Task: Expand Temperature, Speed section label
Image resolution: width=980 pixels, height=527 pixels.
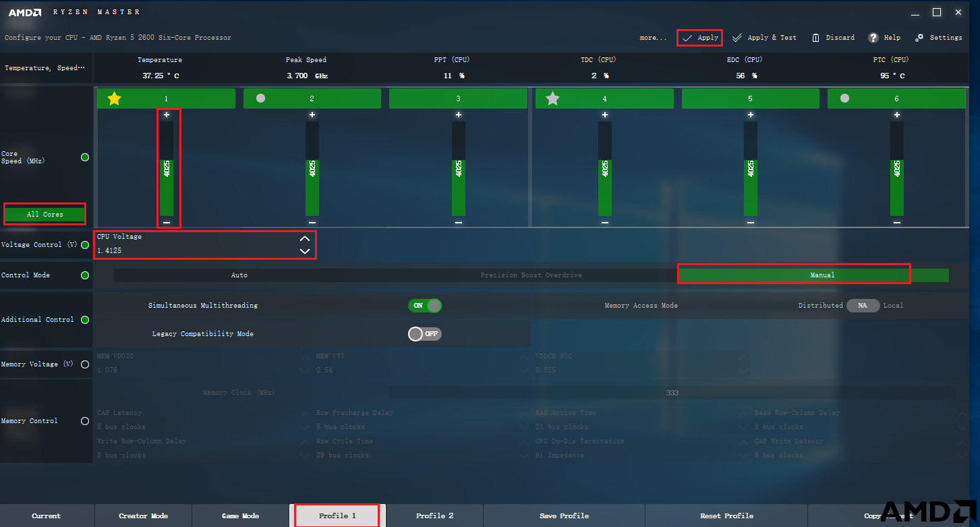Action: (45, 68)
